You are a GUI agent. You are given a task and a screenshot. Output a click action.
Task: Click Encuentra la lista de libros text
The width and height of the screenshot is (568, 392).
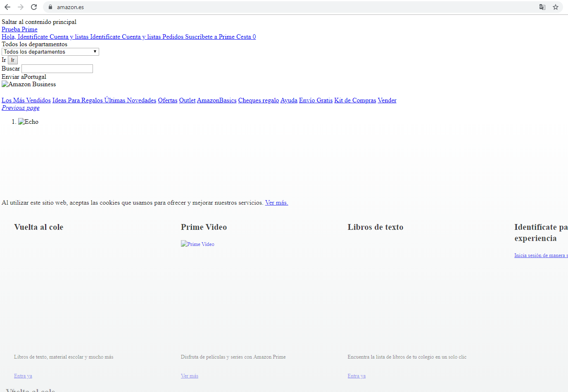(407, 357)
